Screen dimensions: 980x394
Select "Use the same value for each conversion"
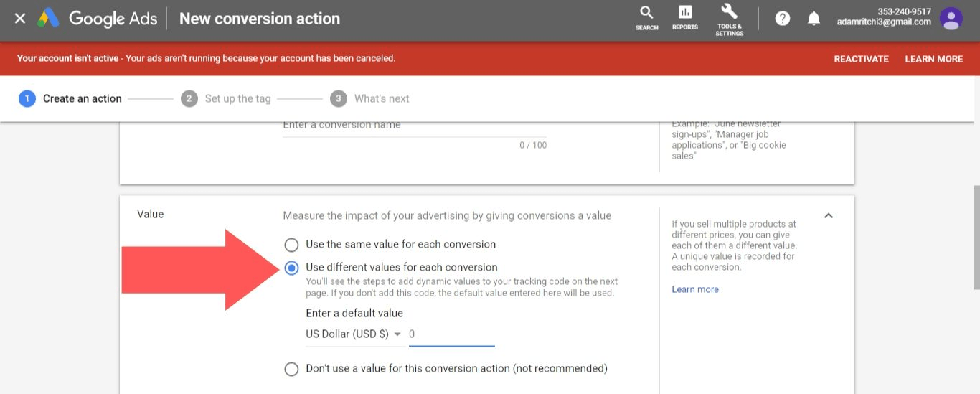(x=291, y=245)
